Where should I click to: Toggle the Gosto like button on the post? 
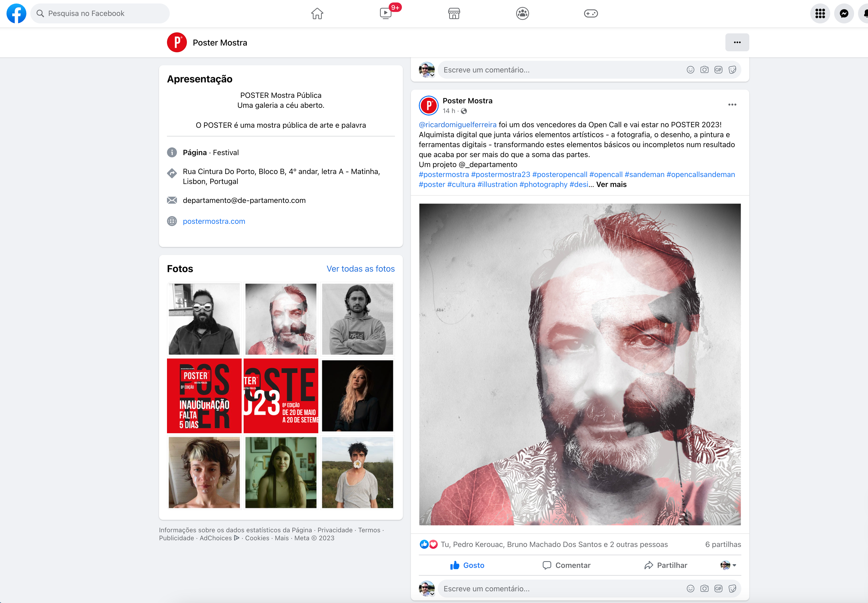(x=467, y=565)
